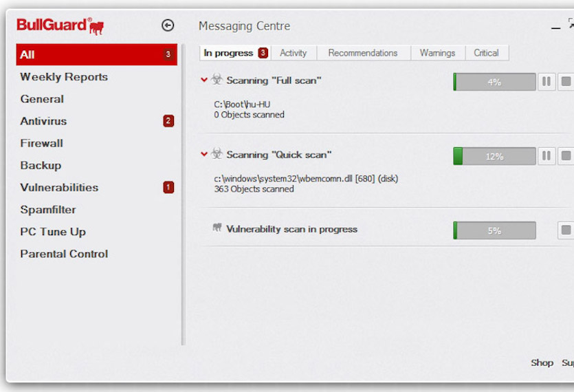
Task: Click the Messaging Centre heading
Action: pos(245,26)
